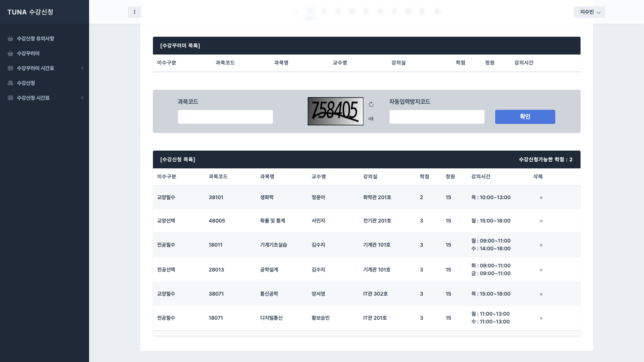Select 수강신청 시간표 sidebar item
The width and height of the screenshot is (644, 362).
coord(33,98)
